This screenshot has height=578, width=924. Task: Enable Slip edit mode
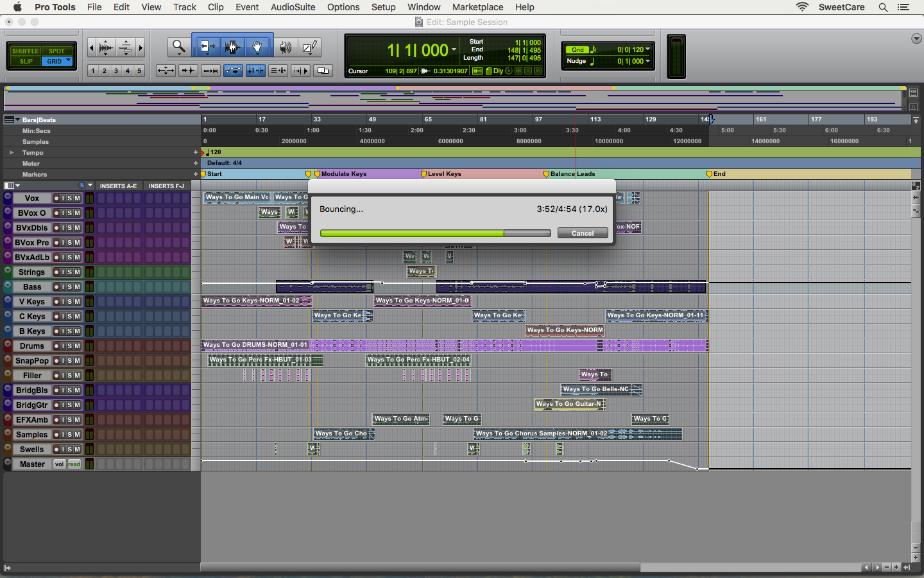coord(26,62)
